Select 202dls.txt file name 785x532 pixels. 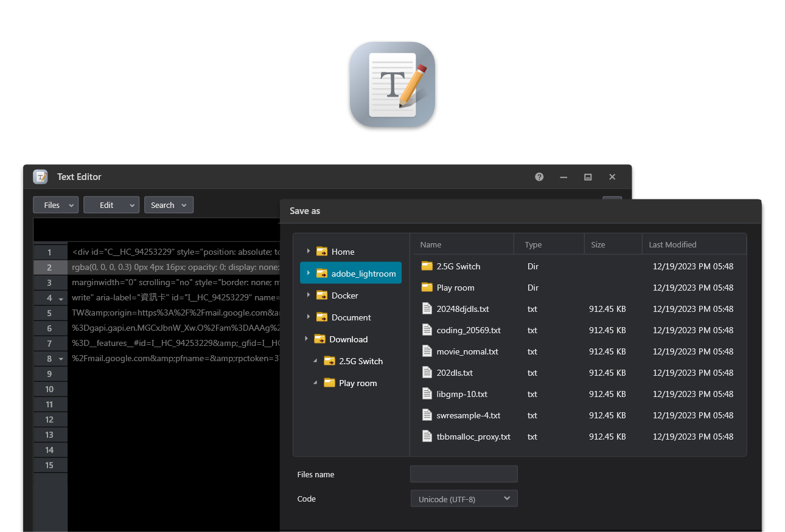[455, 373]
